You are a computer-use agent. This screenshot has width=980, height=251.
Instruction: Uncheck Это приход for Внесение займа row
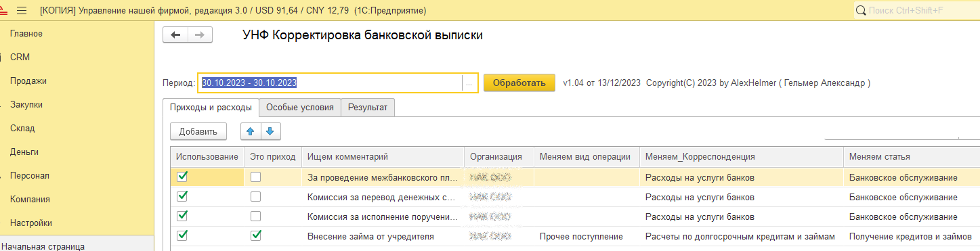pyautogui.click(x=255, y=236)
